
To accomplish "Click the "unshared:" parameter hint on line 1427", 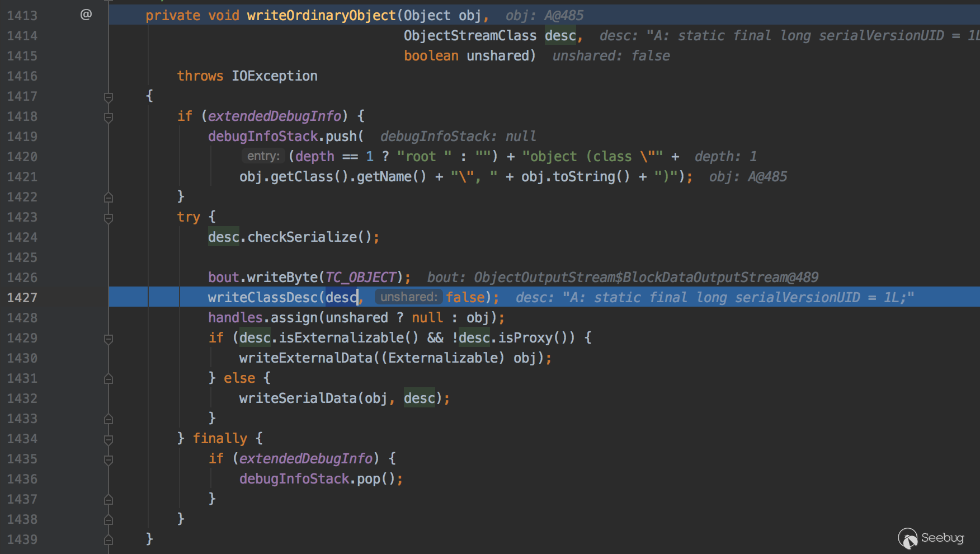I will (x=409, y=297).
